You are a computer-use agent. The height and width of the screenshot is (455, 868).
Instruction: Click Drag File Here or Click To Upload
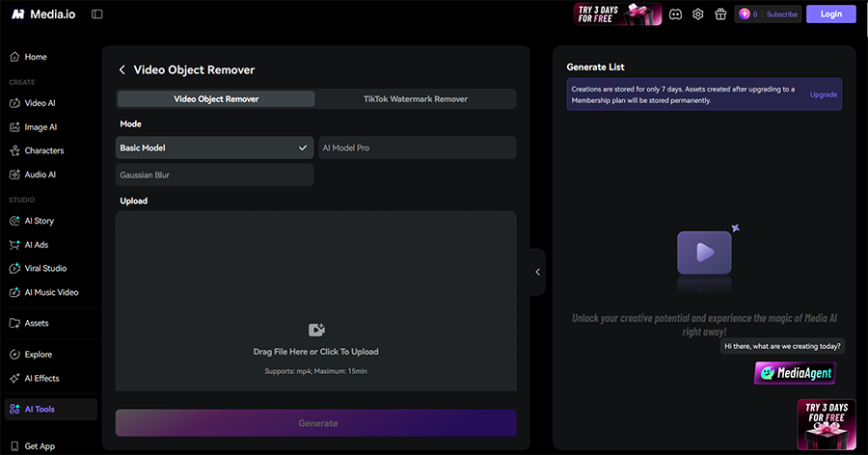[316, 352]
